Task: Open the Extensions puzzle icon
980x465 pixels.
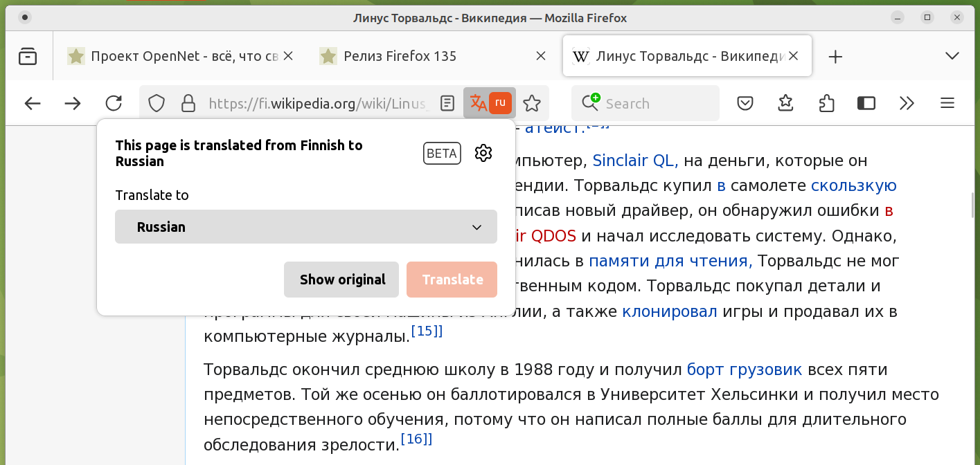Action: click(x=826, y=104)
